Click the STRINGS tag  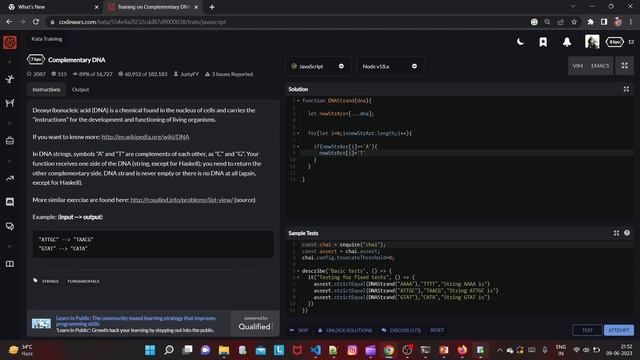tap(51, 281)
